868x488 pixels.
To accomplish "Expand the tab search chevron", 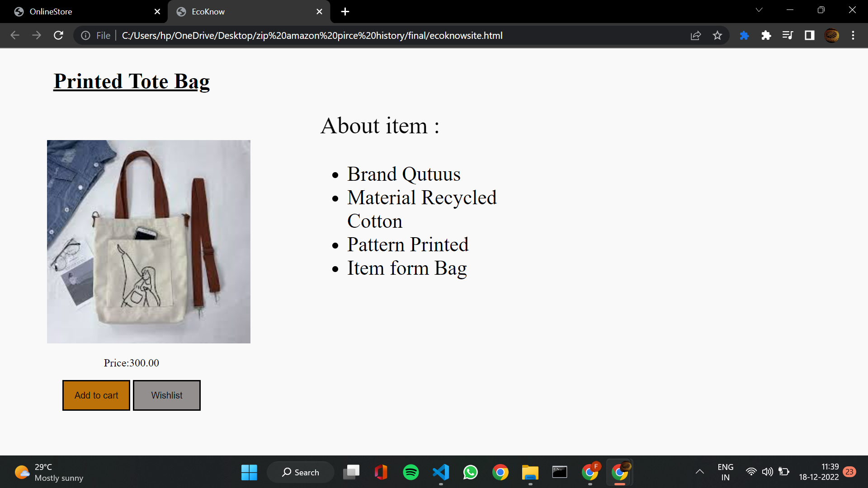I will point(759,10).
